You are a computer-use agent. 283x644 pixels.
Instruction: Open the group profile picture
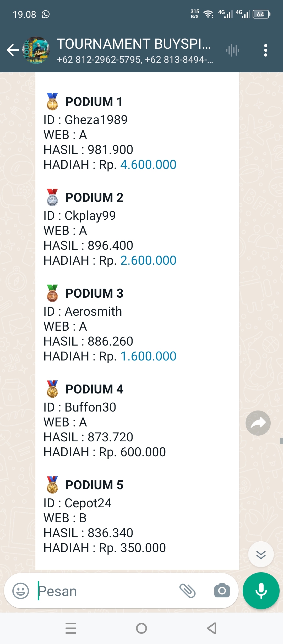[36, 50]
